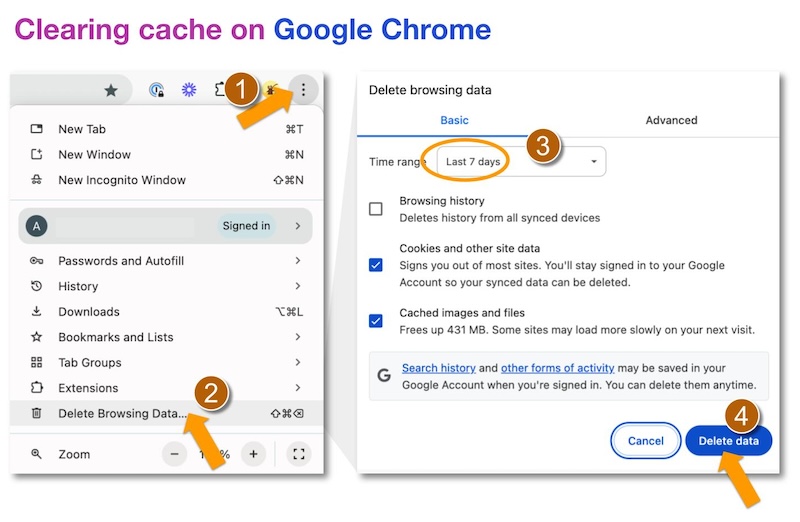Select New Tab menu entry
800x522 pixels.
pos(167,129)
